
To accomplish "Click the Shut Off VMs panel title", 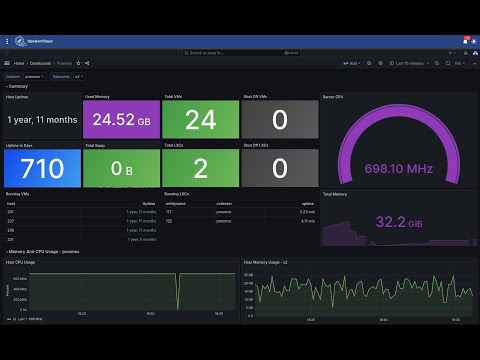I will 255,97.
